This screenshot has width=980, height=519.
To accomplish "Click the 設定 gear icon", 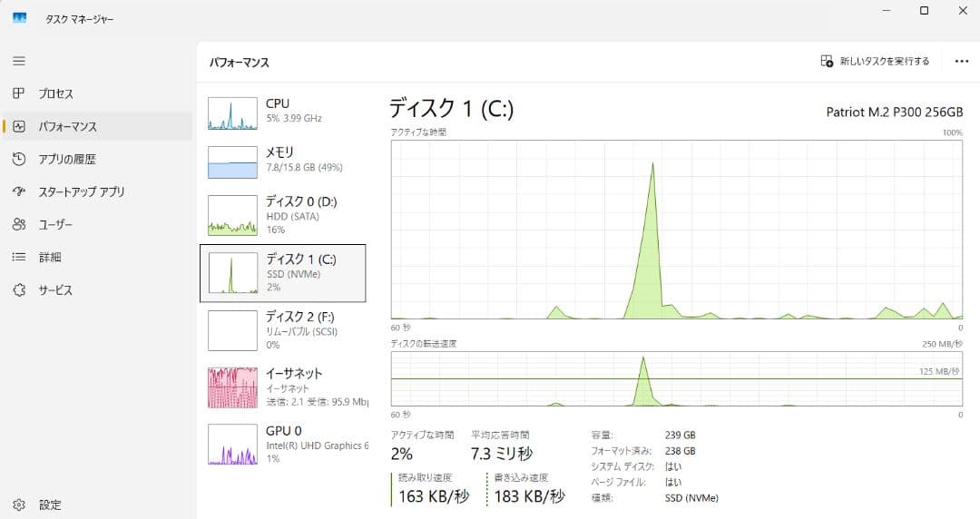I will pos(19,504).
